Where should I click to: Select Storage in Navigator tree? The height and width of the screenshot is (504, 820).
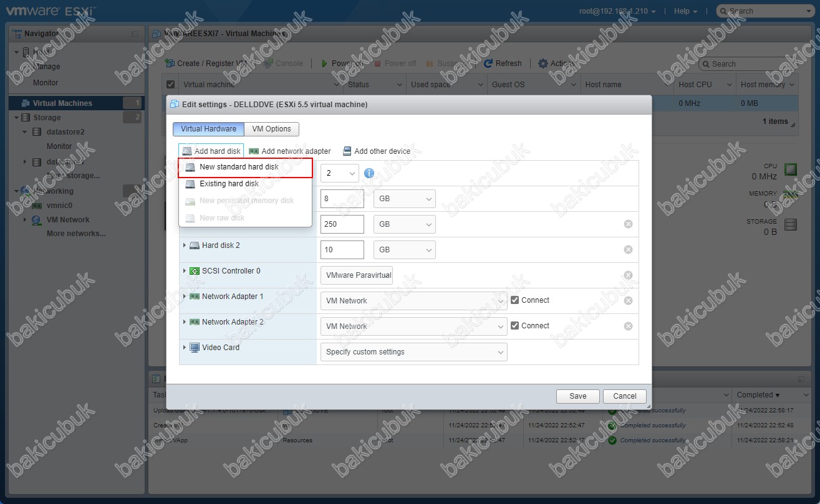47,117
